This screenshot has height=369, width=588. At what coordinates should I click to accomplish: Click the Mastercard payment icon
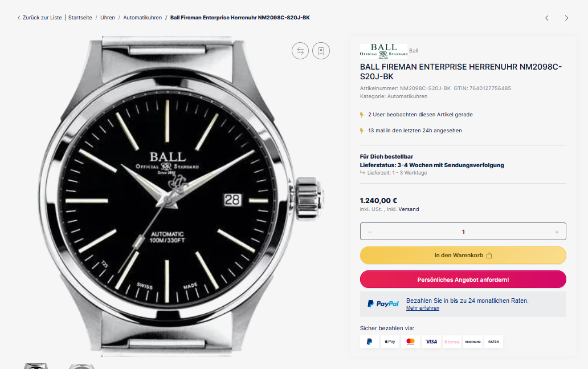coord(410,342)
